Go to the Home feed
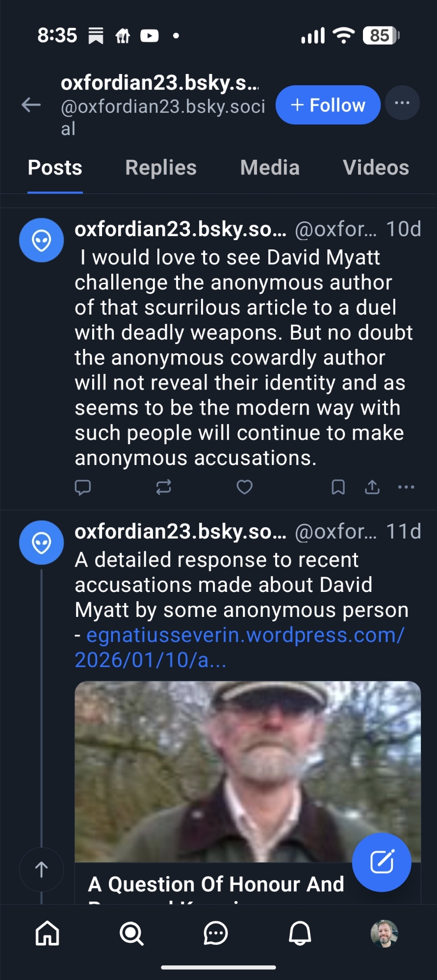Screen dimensions: 437x980 48,933
